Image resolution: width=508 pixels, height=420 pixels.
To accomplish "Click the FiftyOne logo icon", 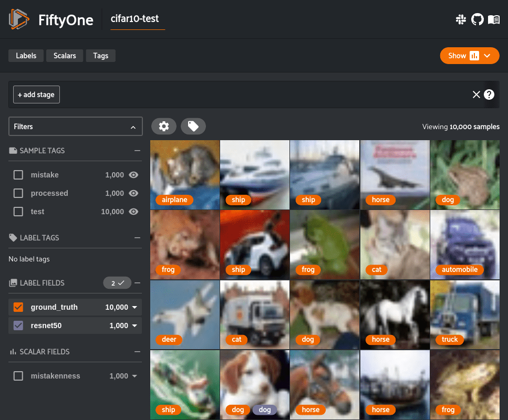I will (19, 19).
